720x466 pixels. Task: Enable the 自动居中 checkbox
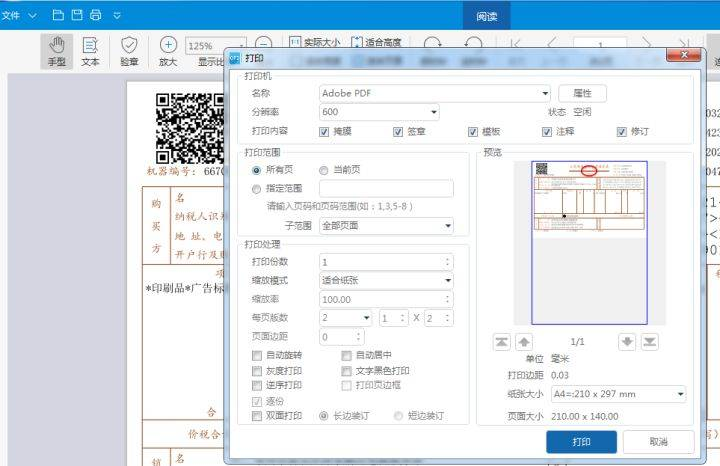347,356
